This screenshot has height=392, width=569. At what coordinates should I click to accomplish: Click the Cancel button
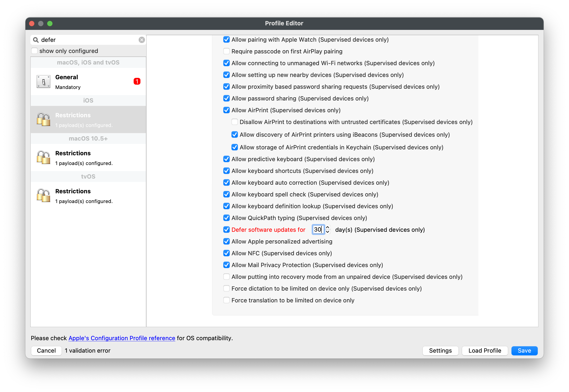(46, 351)
